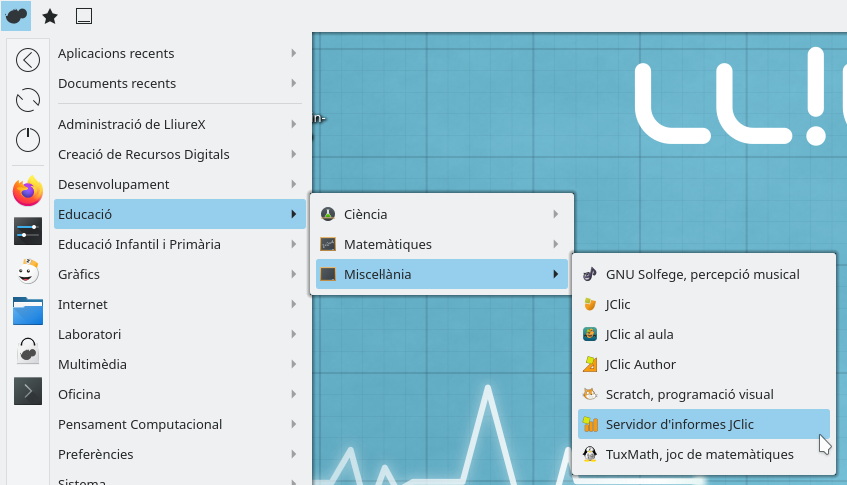The image size is (847, 485).
Task: Open Servidor d'informes JClic
Action: point(679,424)
